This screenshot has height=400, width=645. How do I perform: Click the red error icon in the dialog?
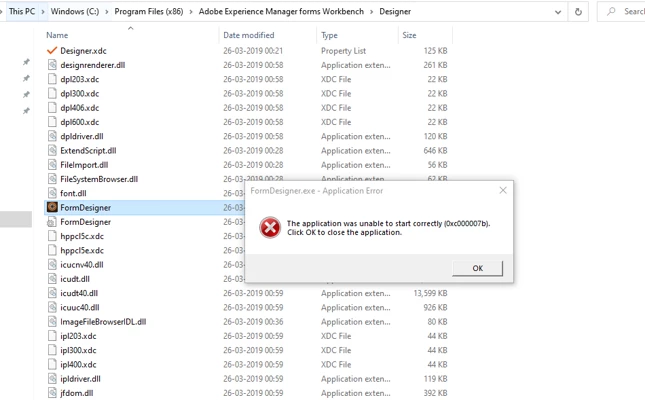[270, 228]
